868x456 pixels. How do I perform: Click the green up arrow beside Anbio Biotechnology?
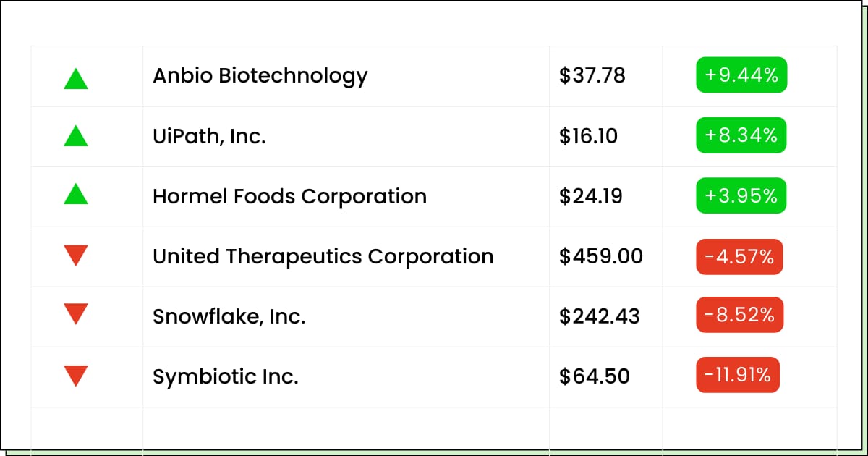(x=76, y=78)
